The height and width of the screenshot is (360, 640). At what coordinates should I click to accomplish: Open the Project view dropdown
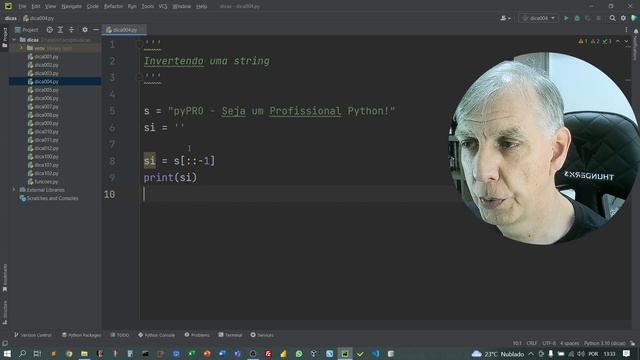pyautogui.click(x=27, y=30)
